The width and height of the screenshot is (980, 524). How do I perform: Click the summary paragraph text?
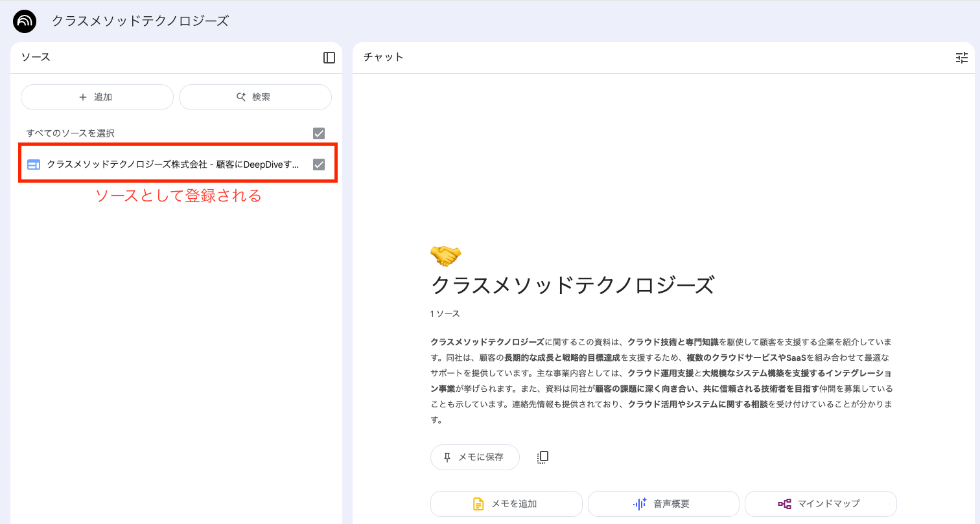(662, 380)
